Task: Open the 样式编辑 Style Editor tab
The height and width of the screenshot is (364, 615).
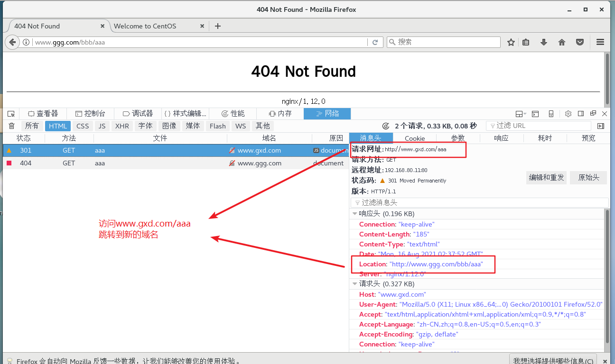Action: click(185, 114)
